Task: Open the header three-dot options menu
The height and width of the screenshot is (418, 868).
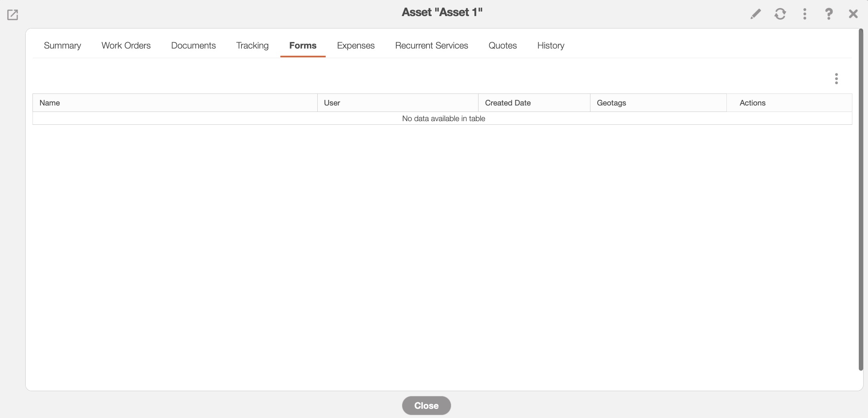Action: coord(804,14)
